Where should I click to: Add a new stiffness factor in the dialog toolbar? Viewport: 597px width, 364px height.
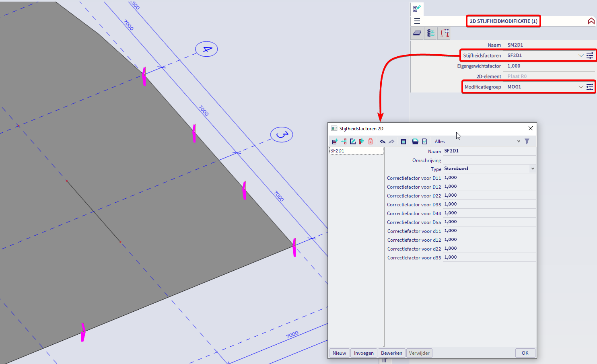click(334, 141)
